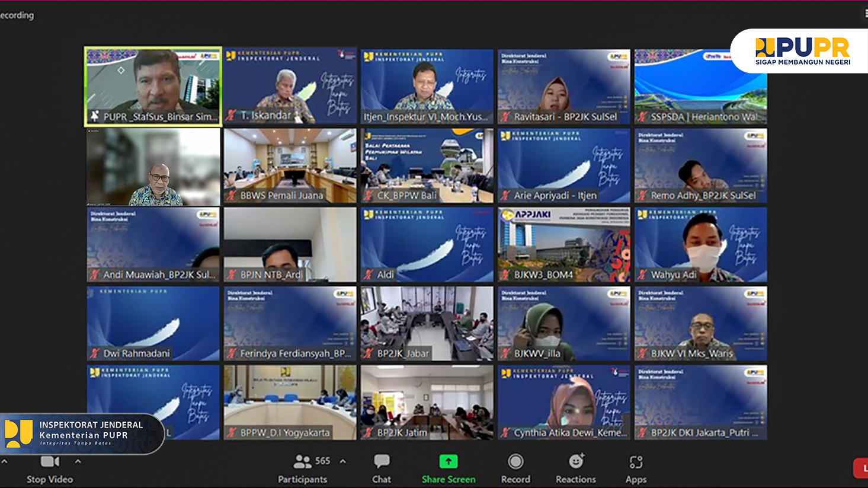Select the Cynthia Atika Dewi video tile
The height and width of the screenshot is (488, 868).
[x=564, y=403]
